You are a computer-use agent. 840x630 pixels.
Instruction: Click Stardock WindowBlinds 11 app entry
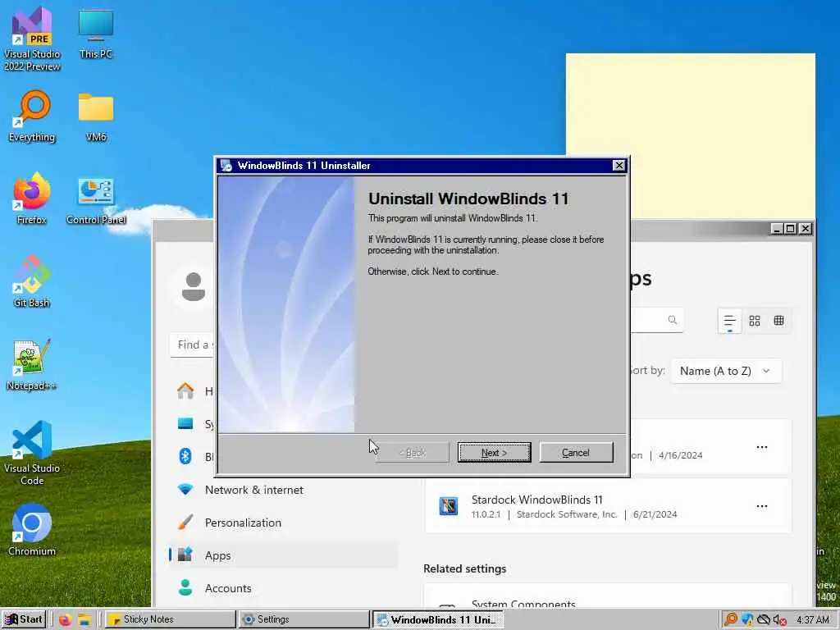(609, 506)
